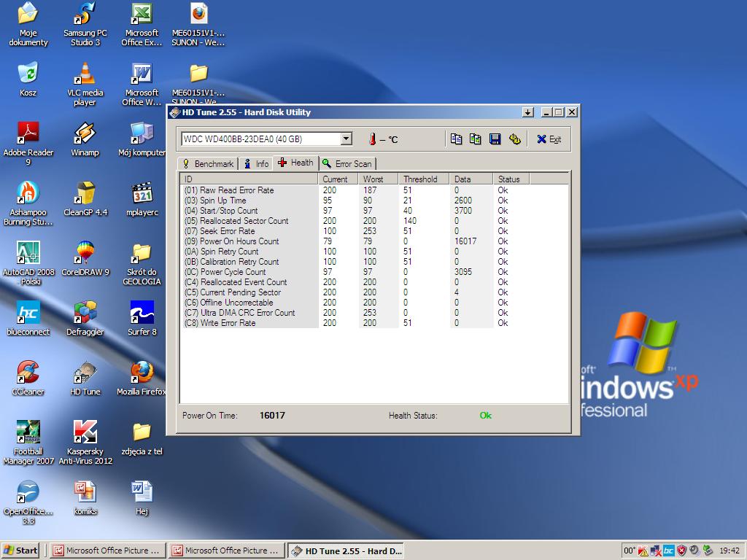Viewport: 747px width, 560px height.
Task: Select Power On Hours Count row
Action: [374, 241]
